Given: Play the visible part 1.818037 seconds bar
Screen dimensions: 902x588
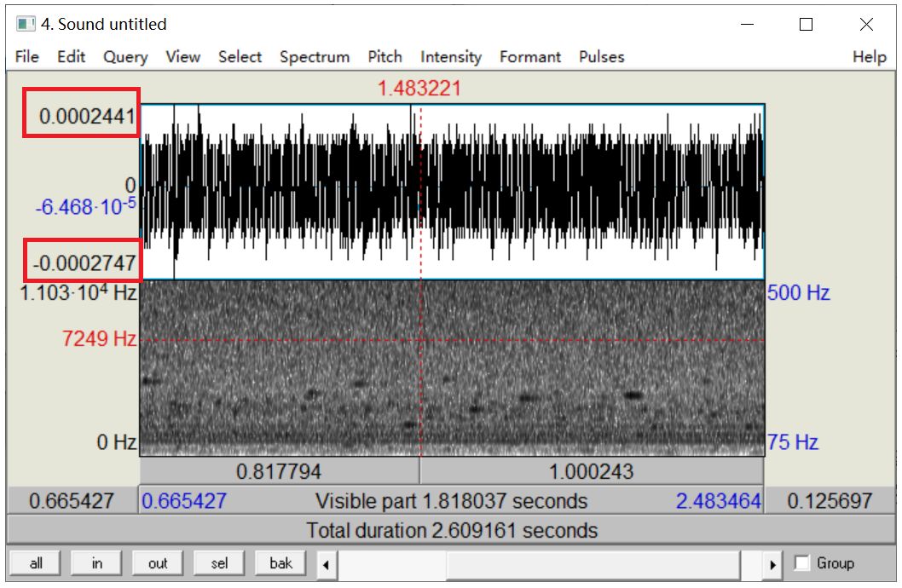Looking at the screenshot, I should 451,501.
